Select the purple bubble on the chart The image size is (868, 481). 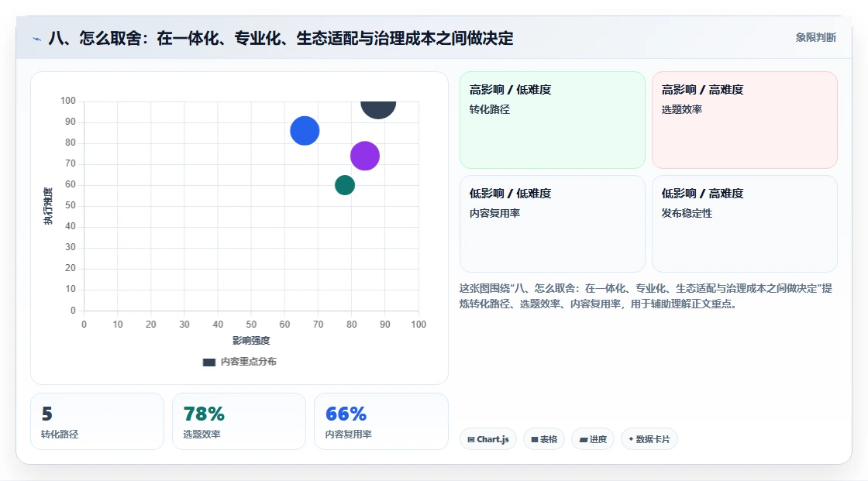point(365,156)
